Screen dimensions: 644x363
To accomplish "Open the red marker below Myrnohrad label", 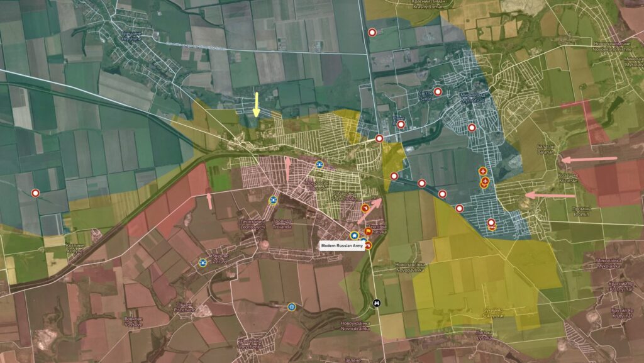I will coord(472,128).
